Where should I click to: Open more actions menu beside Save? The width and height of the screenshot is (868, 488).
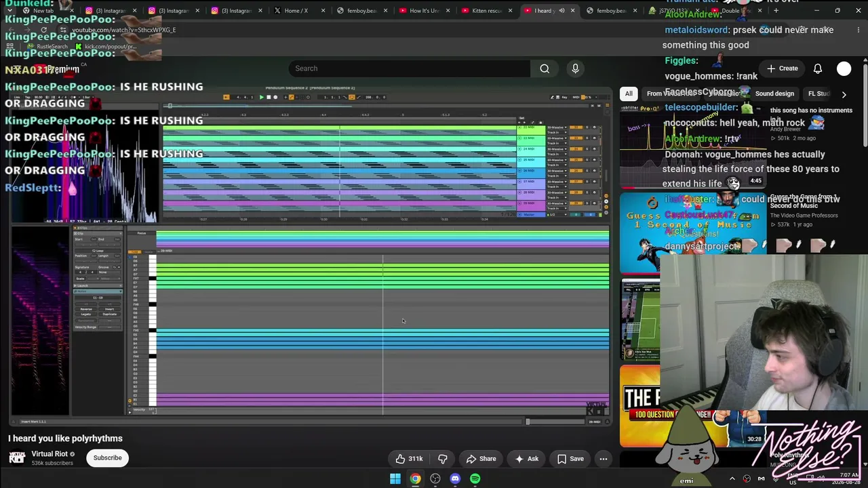603,459
